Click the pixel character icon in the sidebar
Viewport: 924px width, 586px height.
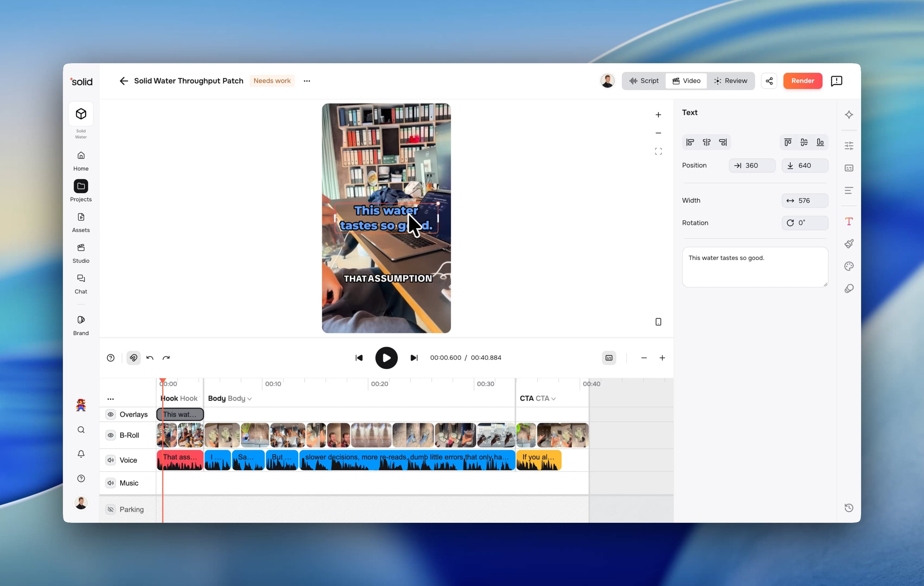pos(81,405)
